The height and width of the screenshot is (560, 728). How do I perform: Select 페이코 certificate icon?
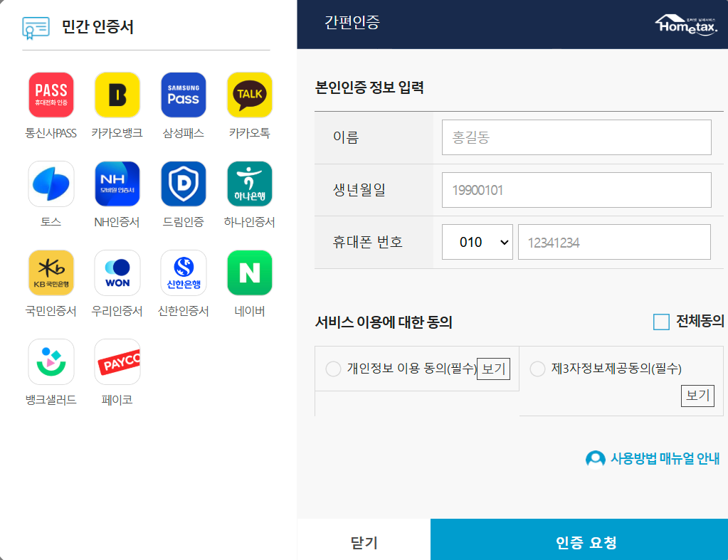tap(117, 361)
